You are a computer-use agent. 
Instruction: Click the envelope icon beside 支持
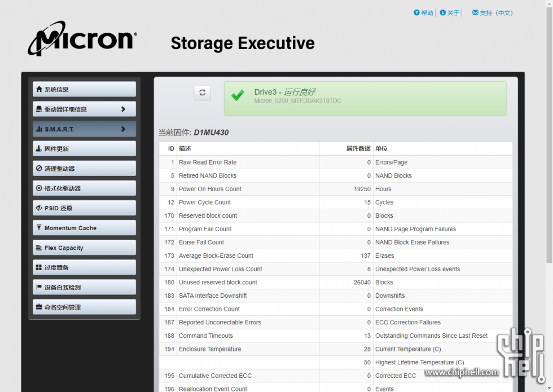(x=475, y=12)
